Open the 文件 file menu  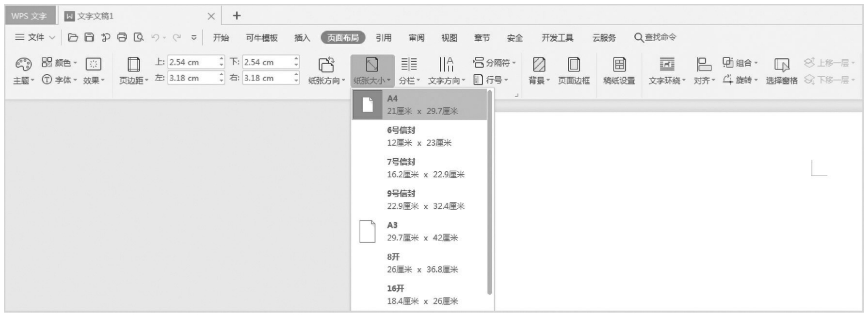[35, 37]
